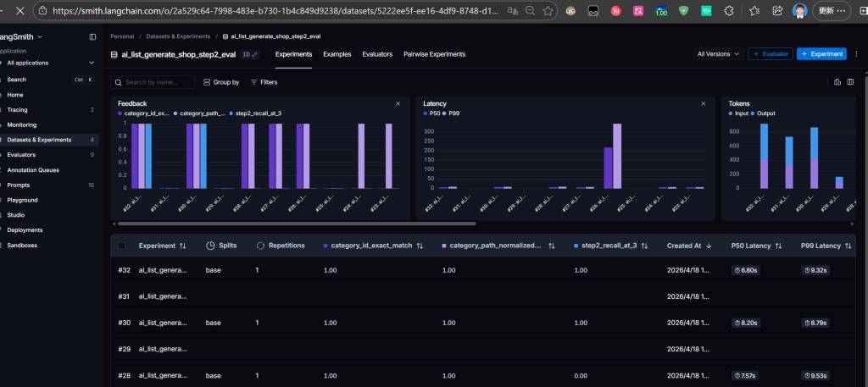Close the Feedback chart panel
The width and height of the screenshot is (868, 387).
point(398,103)
